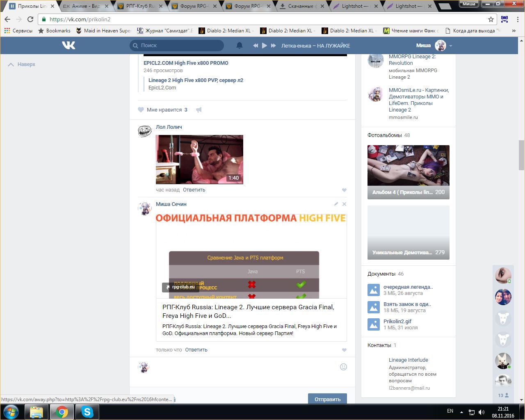Skip to the previous audio track
Image resolution: width=525 pixels, height=420 pixels.
point(256,46)
